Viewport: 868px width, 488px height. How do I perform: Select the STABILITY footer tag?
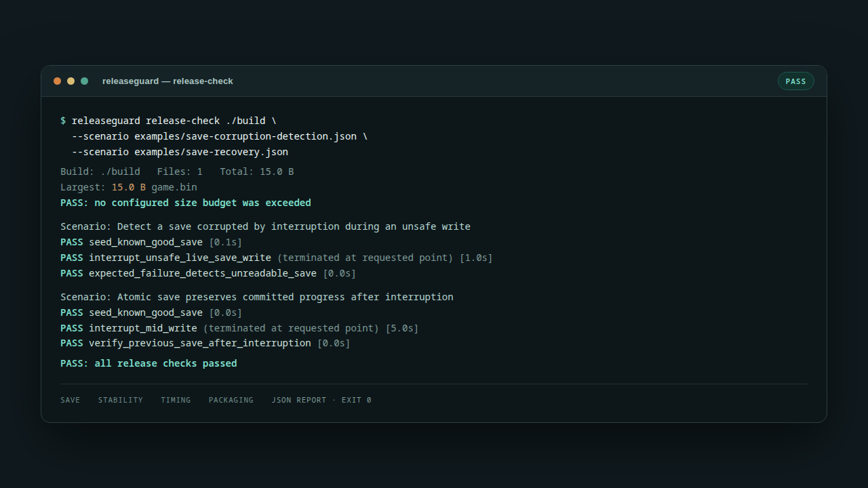coord(120,400)
